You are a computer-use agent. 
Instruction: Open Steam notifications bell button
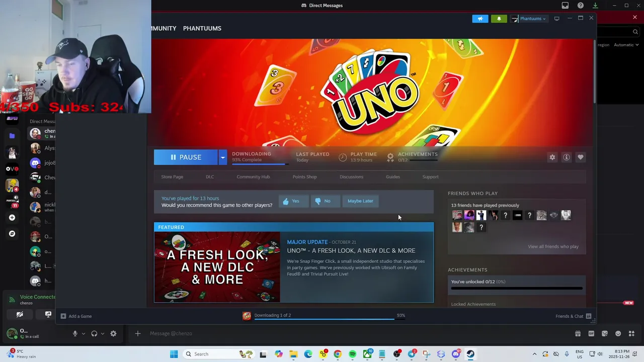(499, 19)
